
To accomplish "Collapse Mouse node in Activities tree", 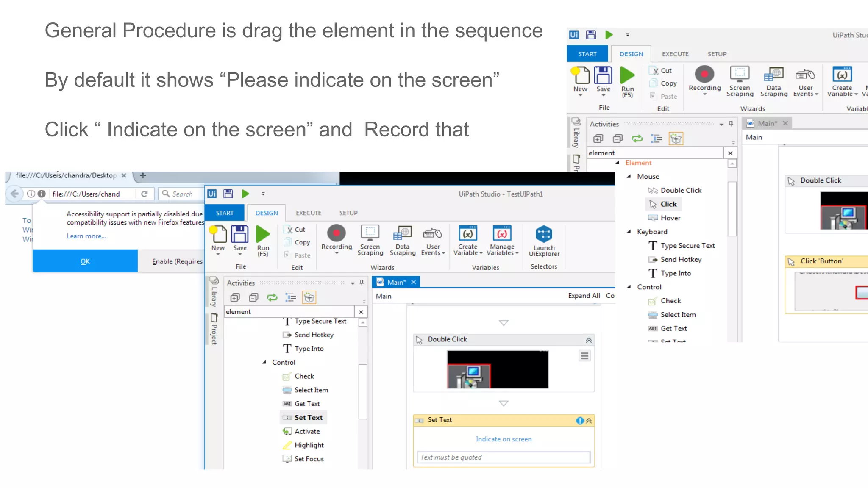I will pos(629,176).
